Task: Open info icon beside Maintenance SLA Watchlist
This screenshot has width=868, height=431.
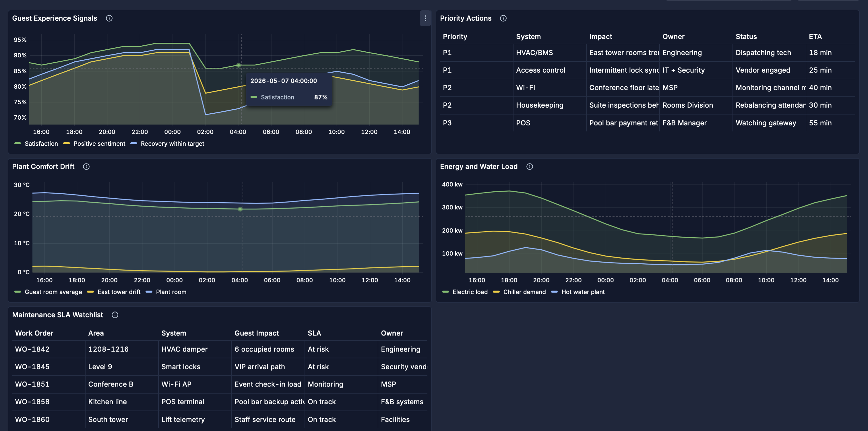Action: (x=115, y=315)
